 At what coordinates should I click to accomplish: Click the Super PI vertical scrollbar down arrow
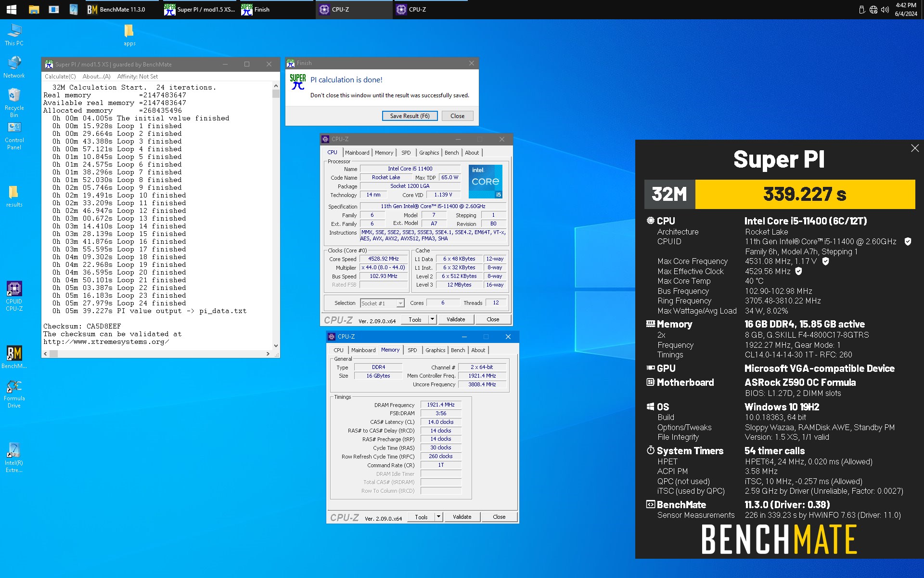click(276, 345)
